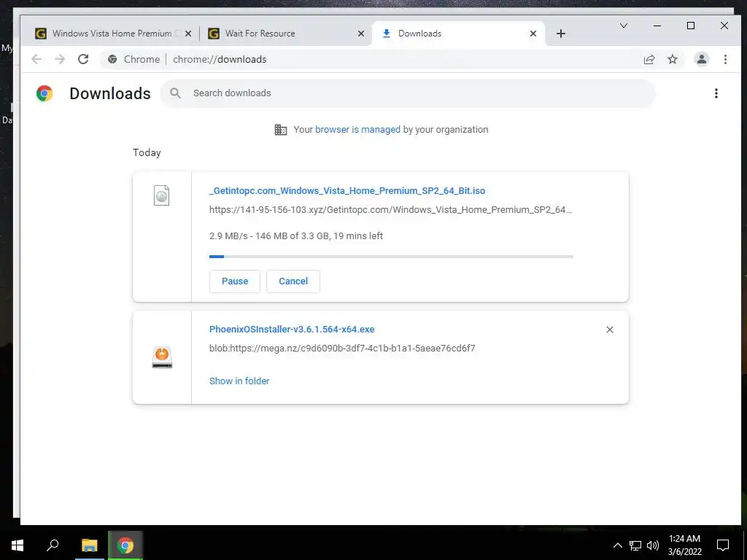
Task: Open the volume tray icon
Action: point(653,545)
